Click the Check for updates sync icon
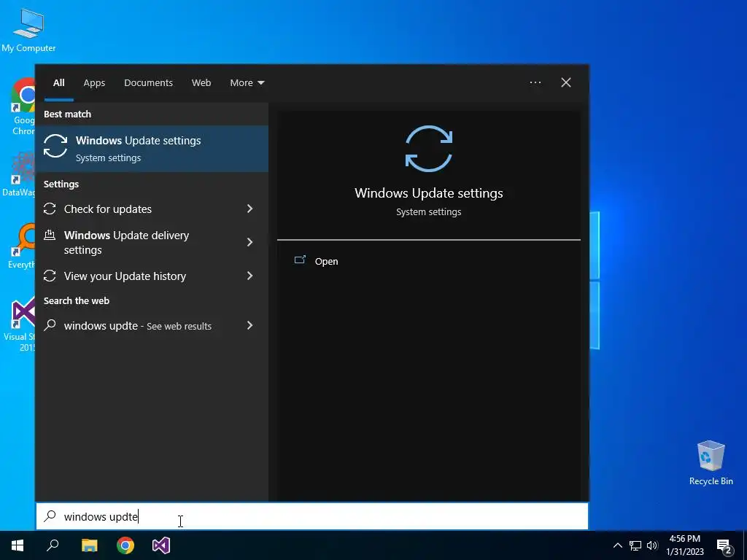Screen dimensions: 747x560 pyautogui.click(x=50, y=209)
